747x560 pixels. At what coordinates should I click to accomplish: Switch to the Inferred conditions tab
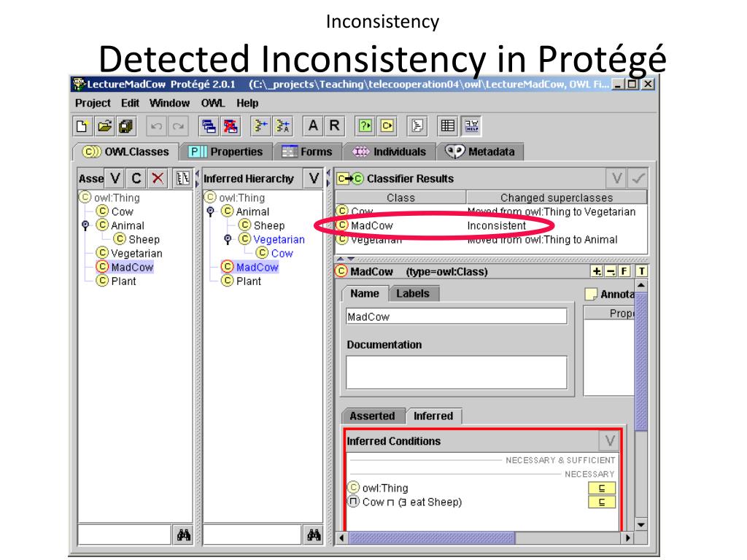(x=433, y=416)
